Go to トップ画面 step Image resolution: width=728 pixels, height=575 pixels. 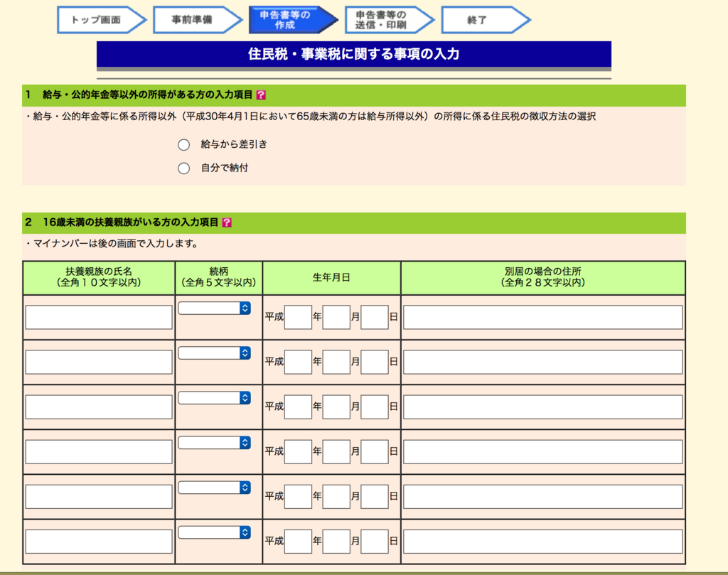pos(102,20)
